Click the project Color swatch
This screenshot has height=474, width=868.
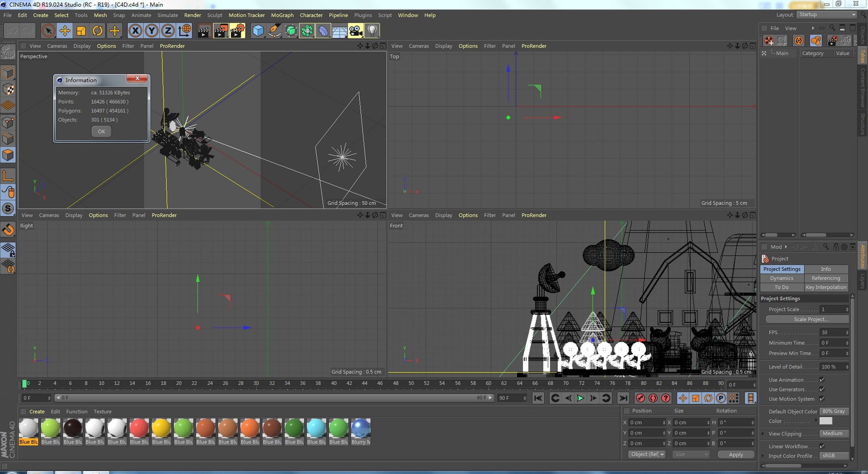coord(826,421)
